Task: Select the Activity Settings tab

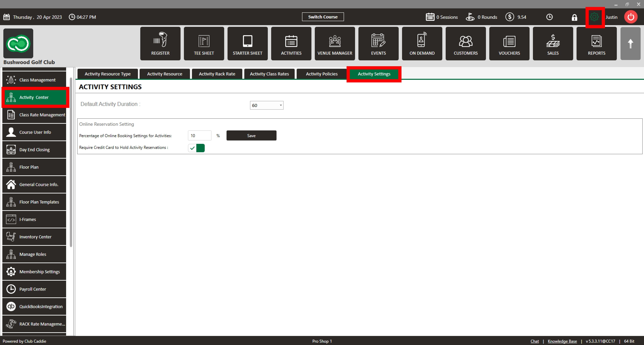Action: (374, 74)
